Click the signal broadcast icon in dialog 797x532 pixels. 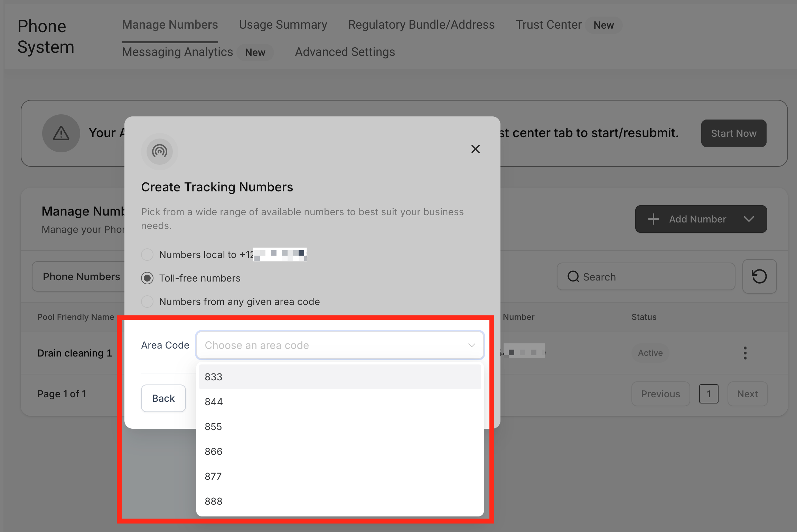coord(160,151)
